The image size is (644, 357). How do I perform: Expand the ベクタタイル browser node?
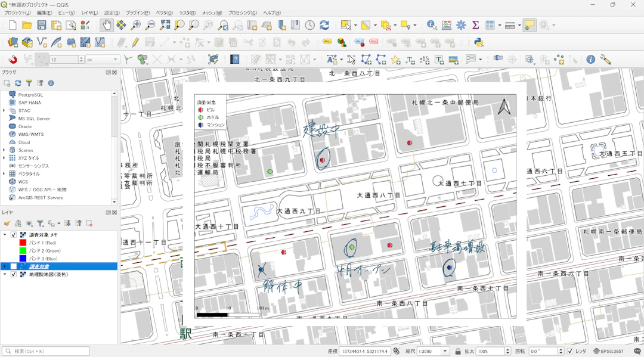coord(4,173)
